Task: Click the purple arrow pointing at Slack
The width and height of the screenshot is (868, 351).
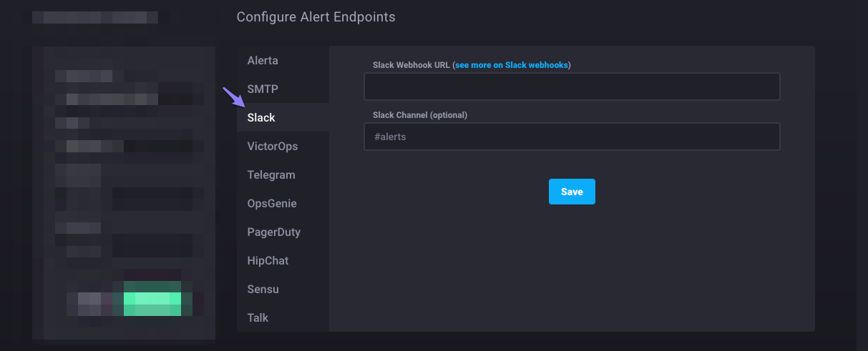Action: click(231, 96)
